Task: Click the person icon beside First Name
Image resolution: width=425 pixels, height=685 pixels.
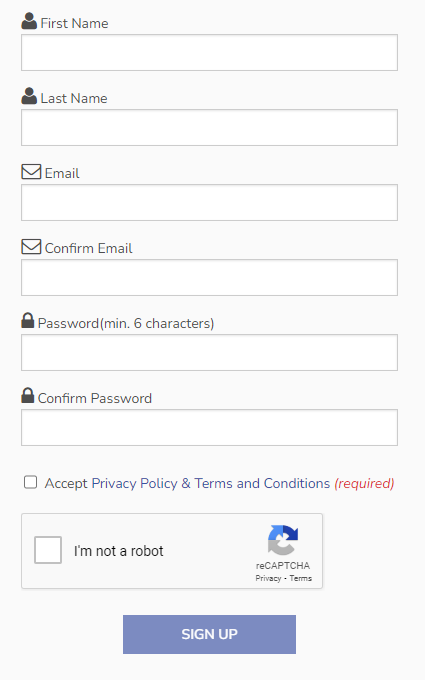Action: (29, 21)
